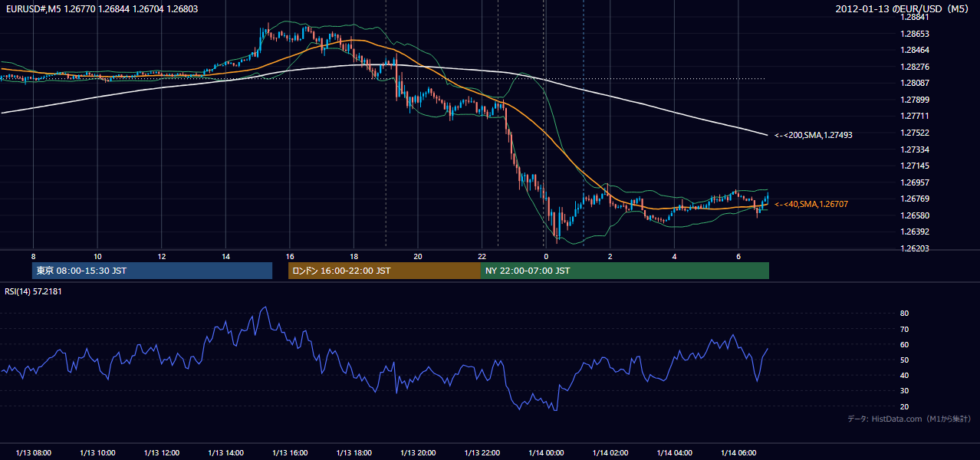Click price axis label 1.27145
The image size is (980, 460).
click(915, 166)
